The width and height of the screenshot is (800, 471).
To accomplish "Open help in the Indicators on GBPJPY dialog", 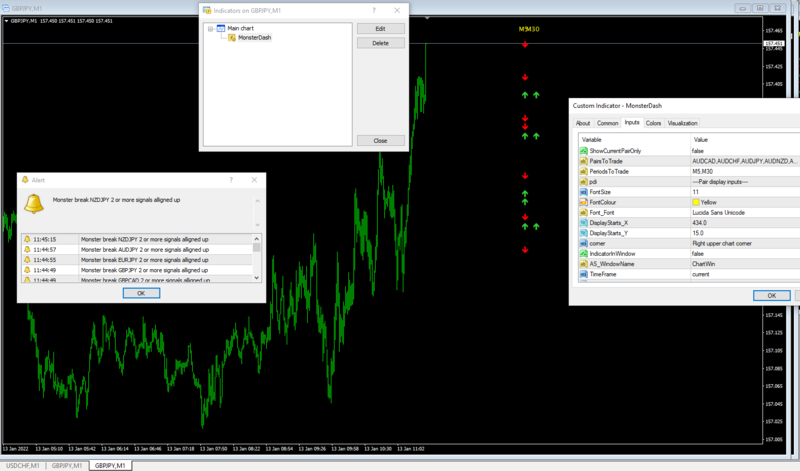I will point(374,10).
